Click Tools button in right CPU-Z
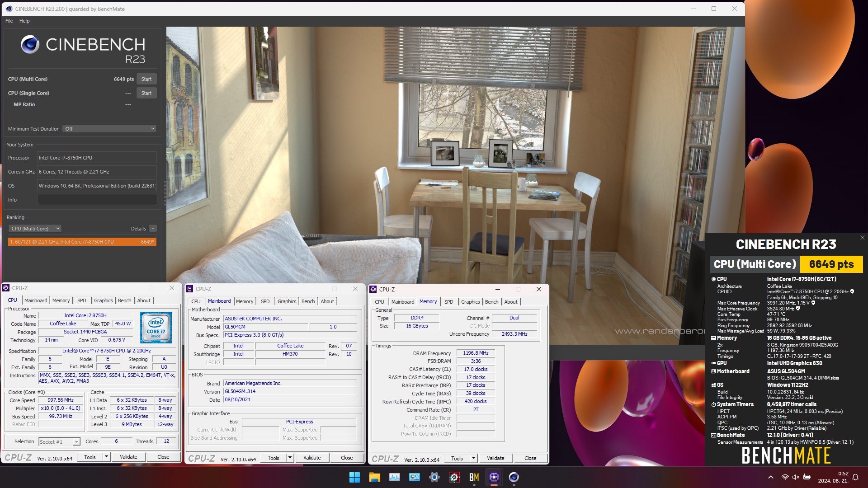The image size is (868, 488). 457,459
